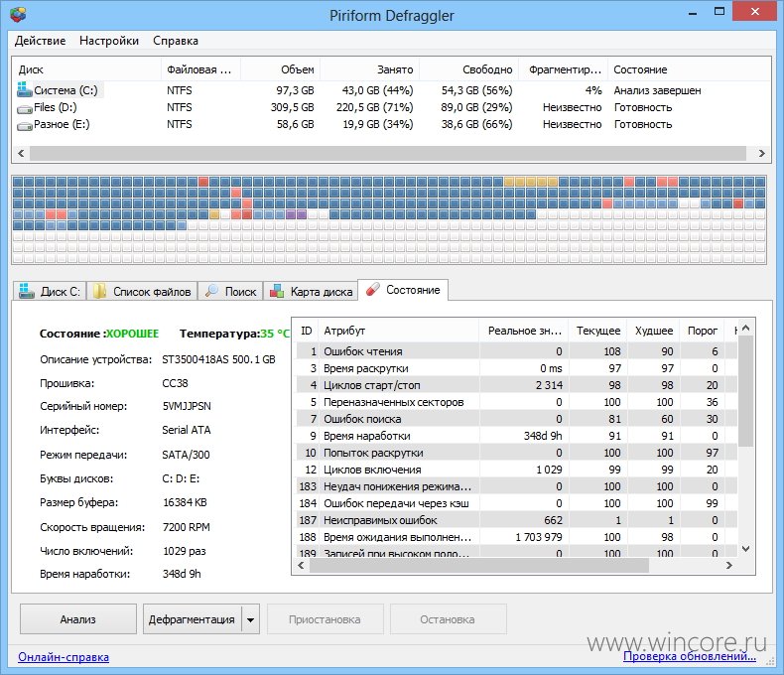Image resolution: width=784 pixels, height=675 pixels.
Task: Click the Поиск magnifier icon
Action: (x=212, y=291)
